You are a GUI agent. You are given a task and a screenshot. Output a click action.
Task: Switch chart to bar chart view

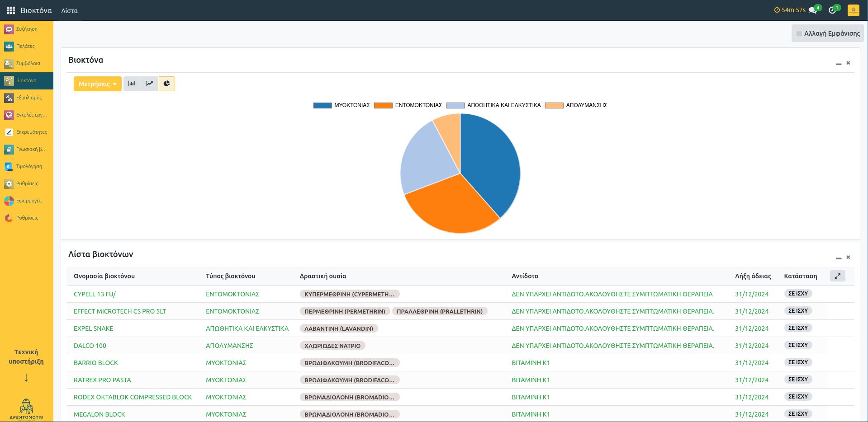[x=132, y=84]
